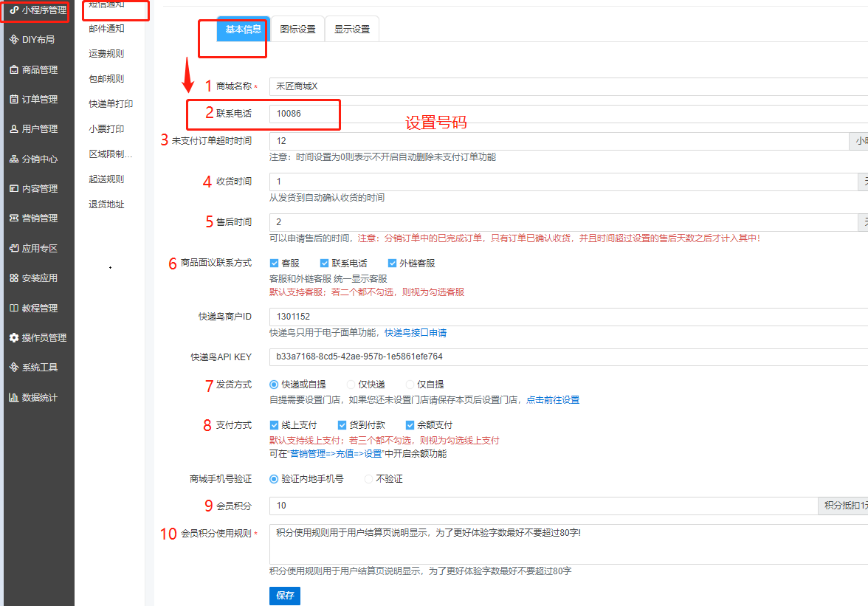Open 订单管理 via its list icon
The width and height of the screenshot is (868, 606).
pos(14,99)
